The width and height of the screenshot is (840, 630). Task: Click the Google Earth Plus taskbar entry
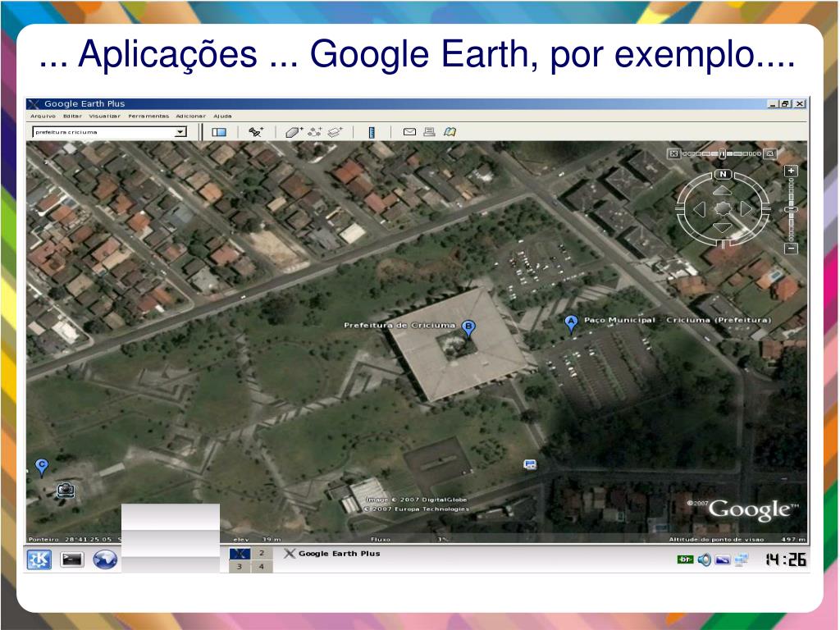332,554
